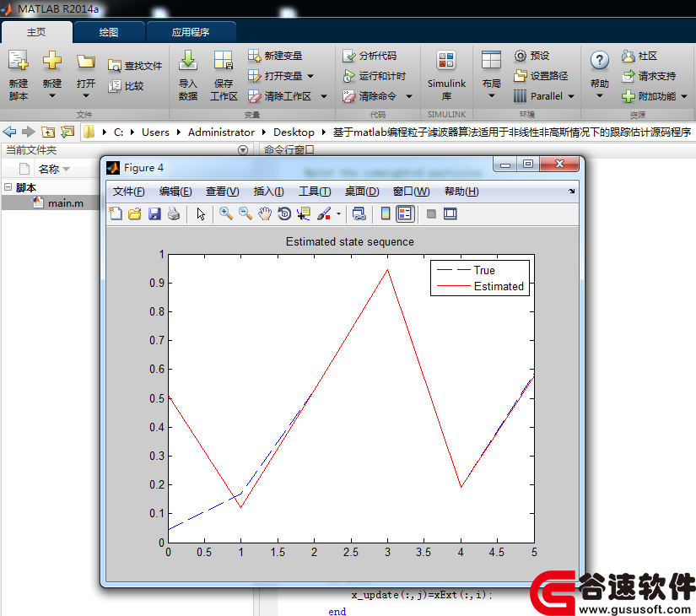Click the browse for folder button

tap(67, 132)
